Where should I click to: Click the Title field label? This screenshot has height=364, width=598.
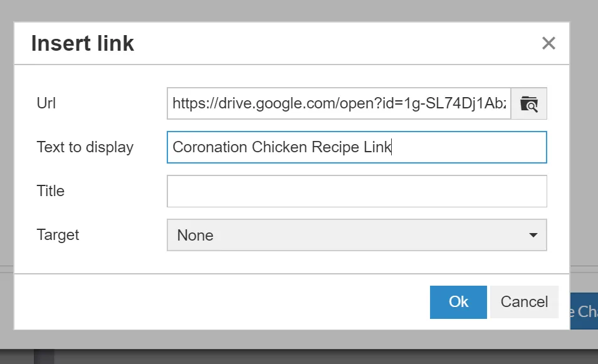click(x=51, y=191)
